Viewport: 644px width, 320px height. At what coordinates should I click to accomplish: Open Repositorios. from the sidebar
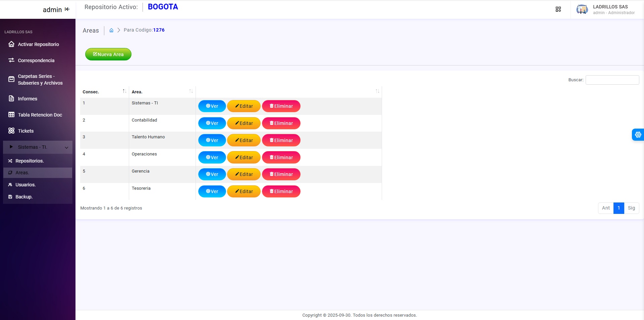pyautogui.click(x=30, y=161)
